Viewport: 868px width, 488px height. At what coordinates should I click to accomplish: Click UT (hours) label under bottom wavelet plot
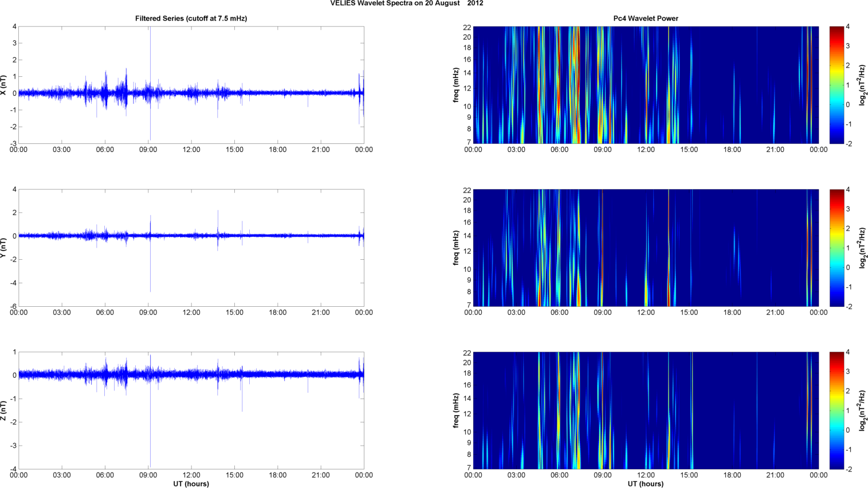[646, 483]
